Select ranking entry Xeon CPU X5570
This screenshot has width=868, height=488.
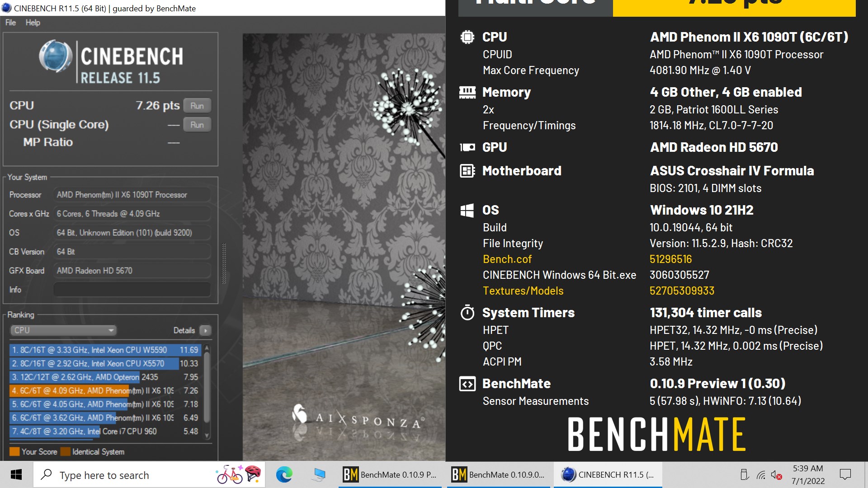105,364
